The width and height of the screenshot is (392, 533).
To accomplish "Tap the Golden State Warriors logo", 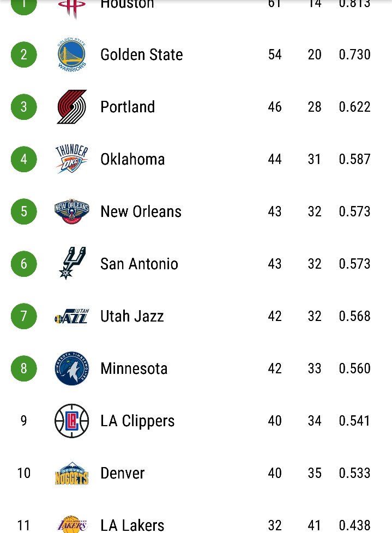I will tap(72, 54).
